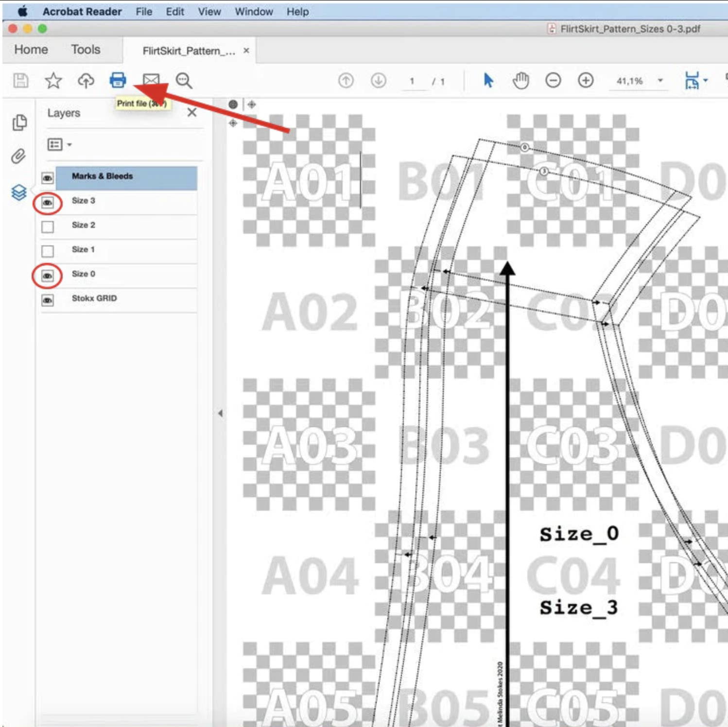Open attachments paperclip sidebar icon
728x727 pixels.
[18, 156]
